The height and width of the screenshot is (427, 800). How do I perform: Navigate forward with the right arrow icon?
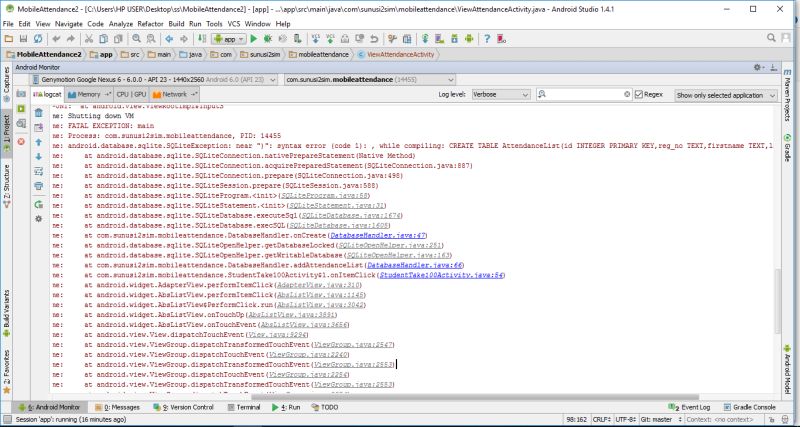click(184, 39)
